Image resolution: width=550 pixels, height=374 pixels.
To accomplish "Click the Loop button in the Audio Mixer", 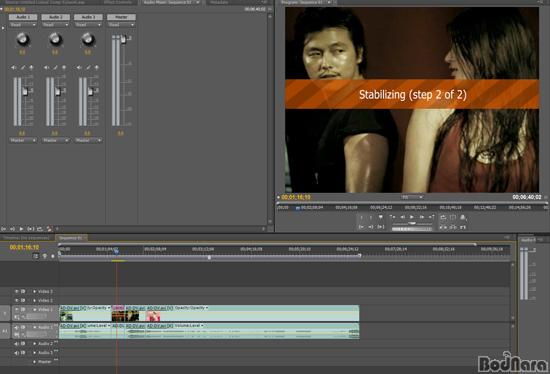I will (x=40, y=229).
